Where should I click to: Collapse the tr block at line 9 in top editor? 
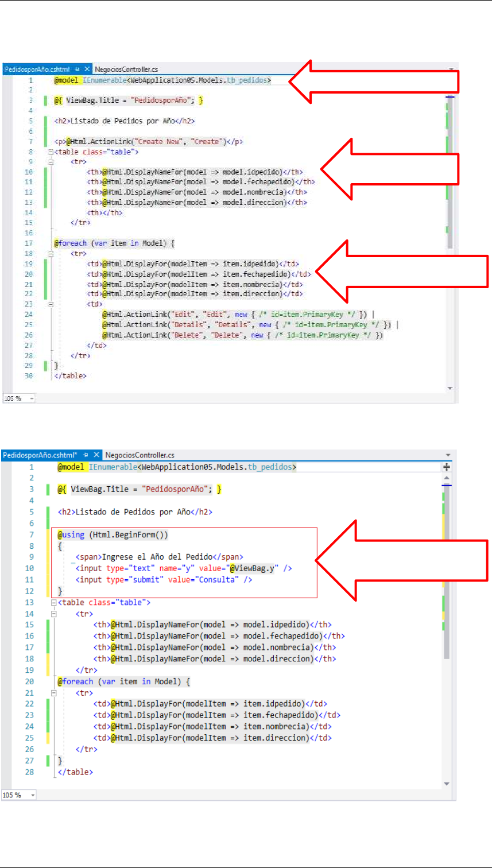click(51, 162)
